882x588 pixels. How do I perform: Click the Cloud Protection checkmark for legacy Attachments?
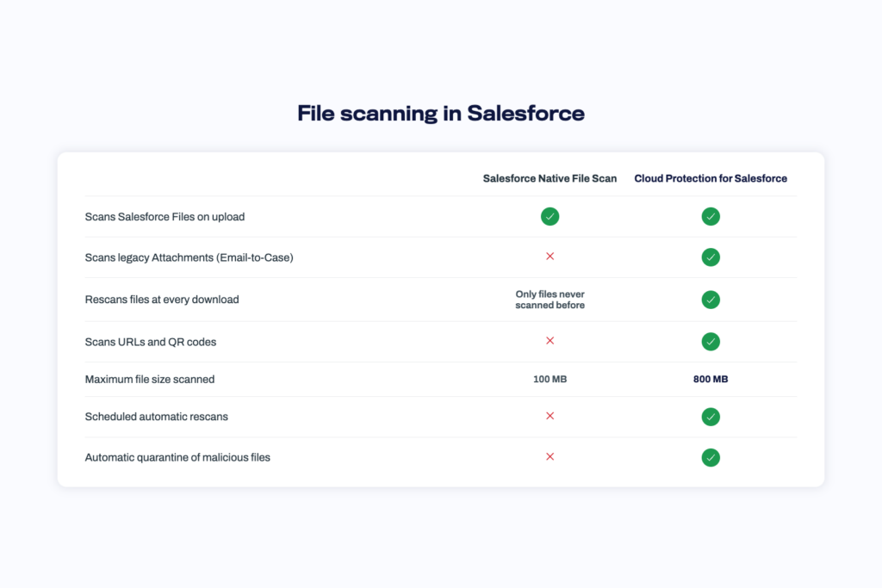tap(711, 257)
